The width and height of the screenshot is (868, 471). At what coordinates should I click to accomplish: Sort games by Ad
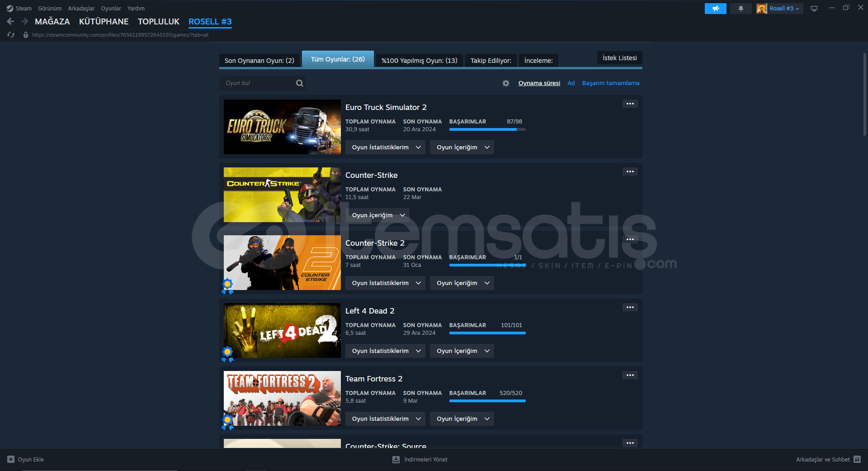(571, 83)
